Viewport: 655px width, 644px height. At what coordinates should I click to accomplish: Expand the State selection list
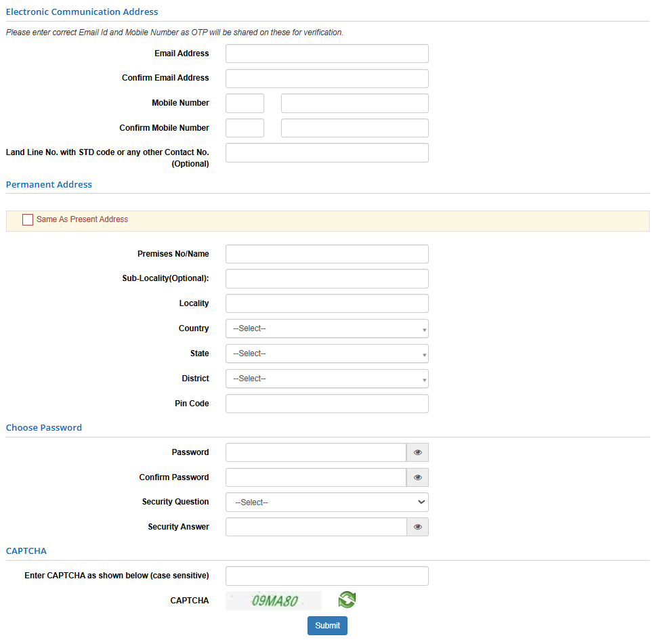(x=326, y=353)
